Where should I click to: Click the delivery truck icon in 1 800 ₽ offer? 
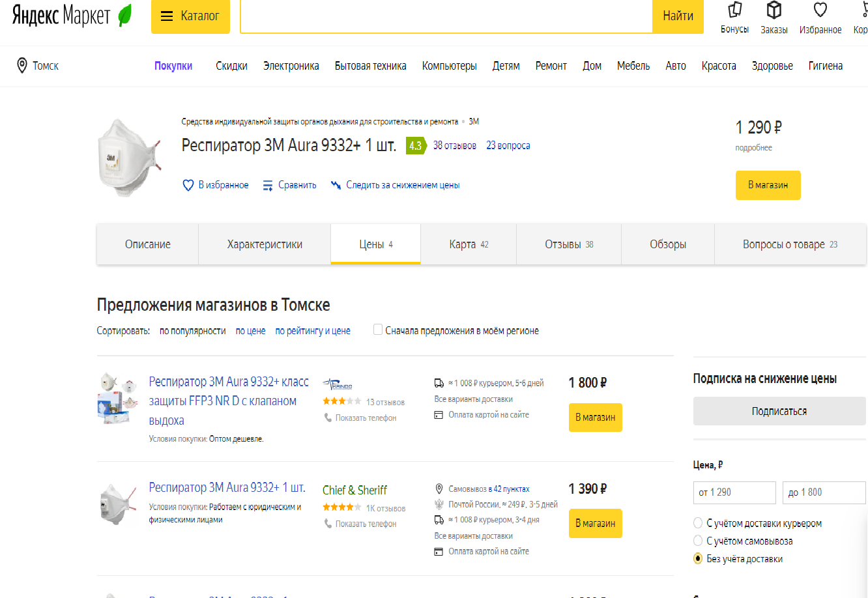[439, 383]
